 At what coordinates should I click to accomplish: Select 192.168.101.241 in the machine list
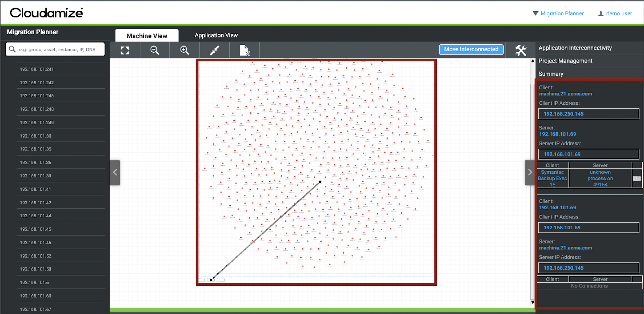37,69
